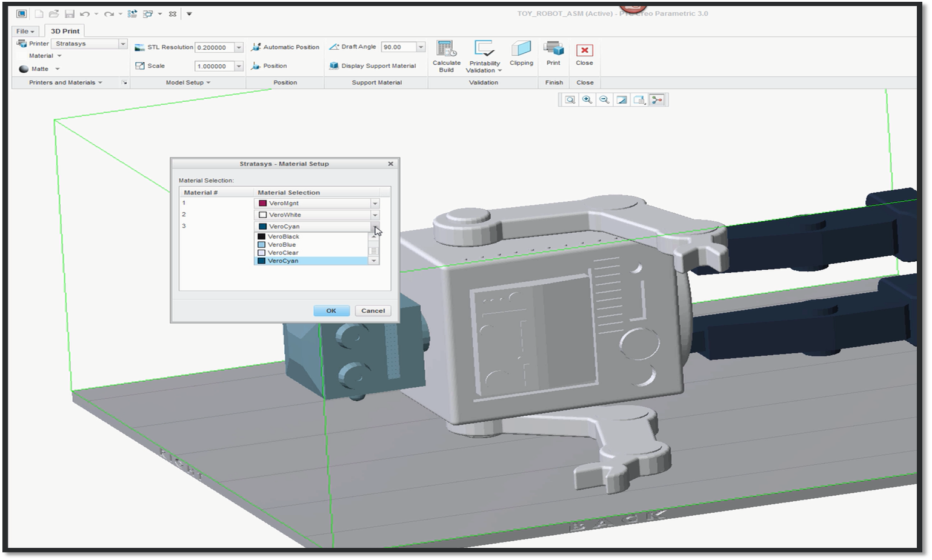
Task: Click the Zoom Out magnifier icon
Action: point(604,100)
